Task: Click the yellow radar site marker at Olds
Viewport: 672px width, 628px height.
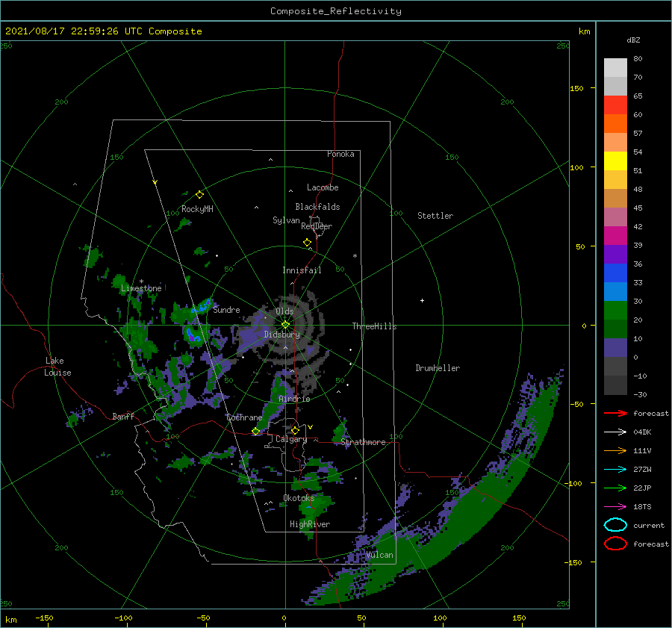Action: click(285, 325)
